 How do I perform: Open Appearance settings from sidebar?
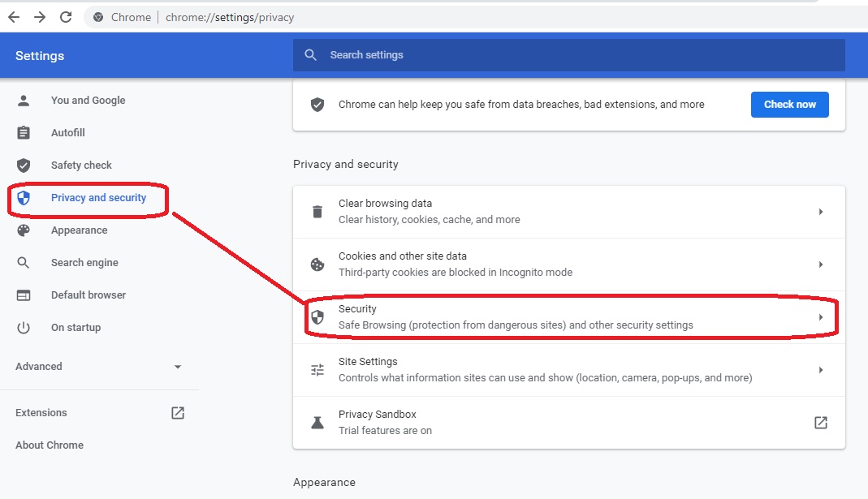[x=79, y=230]
